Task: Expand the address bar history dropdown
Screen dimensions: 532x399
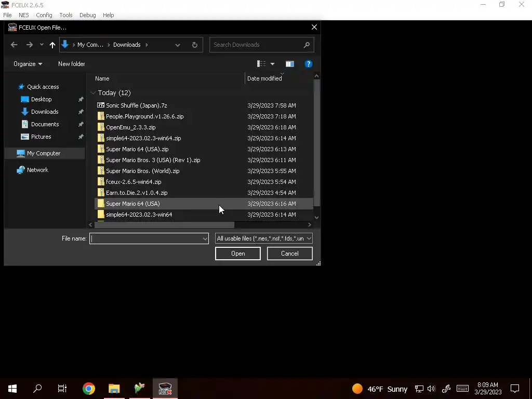Action: point(178,45)
